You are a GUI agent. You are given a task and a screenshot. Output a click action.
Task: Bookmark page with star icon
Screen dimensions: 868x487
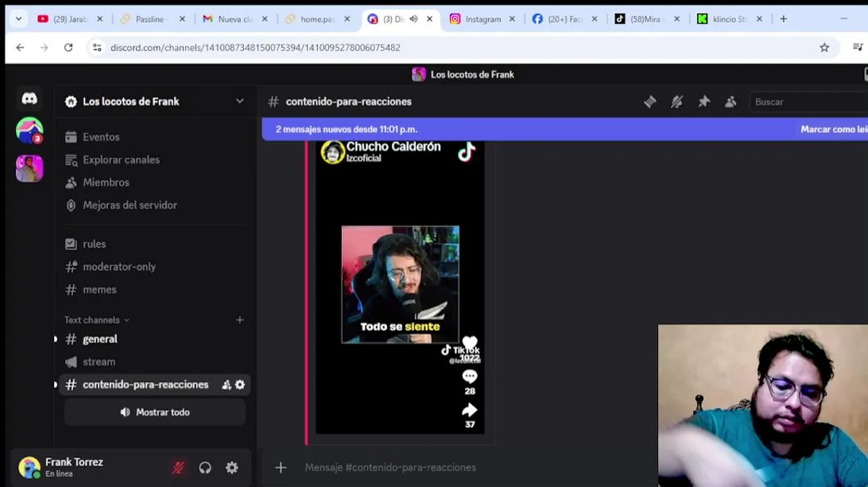click(x=824, y=47)
